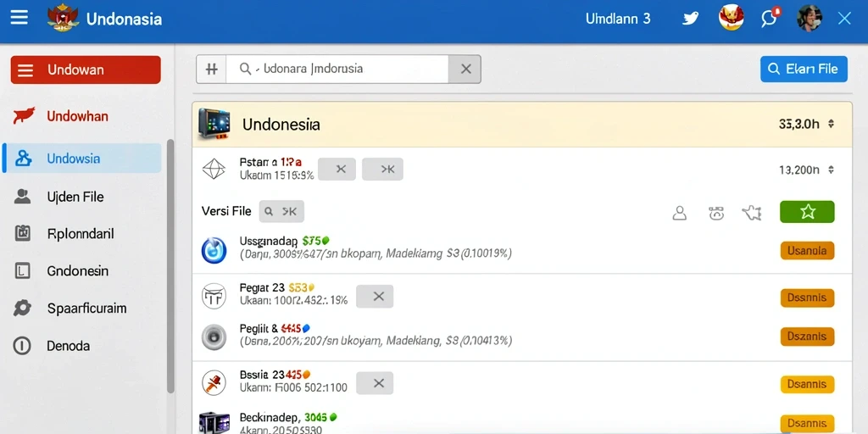868x434 pixels.
Task: Open Rplonndaril in the sidebar
Action: click(81, 234)
